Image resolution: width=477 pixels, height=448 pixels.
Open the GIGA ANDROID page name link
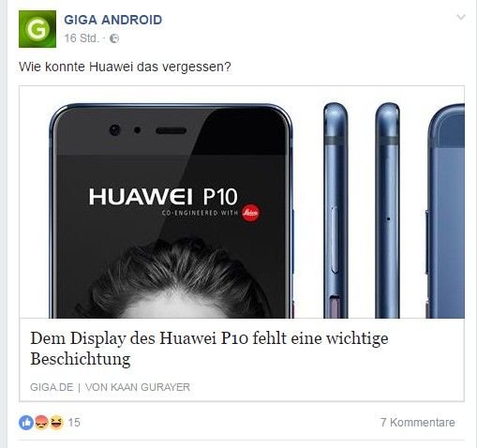[113, 20]
